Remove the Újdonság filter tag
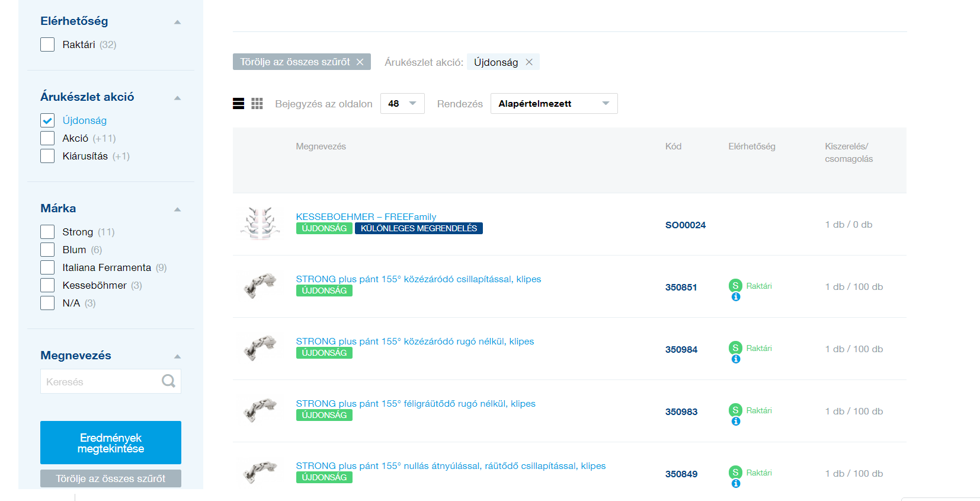Screen dimensions: 980x501 pyautogui.click(x=529, y=62)
